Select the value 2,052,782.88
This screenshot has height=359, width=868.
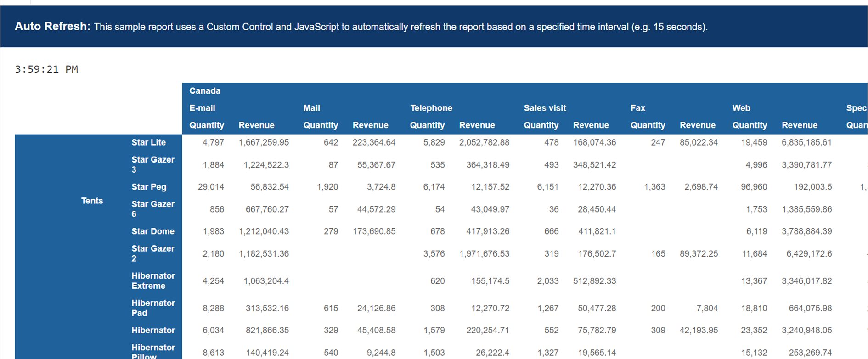484,142
